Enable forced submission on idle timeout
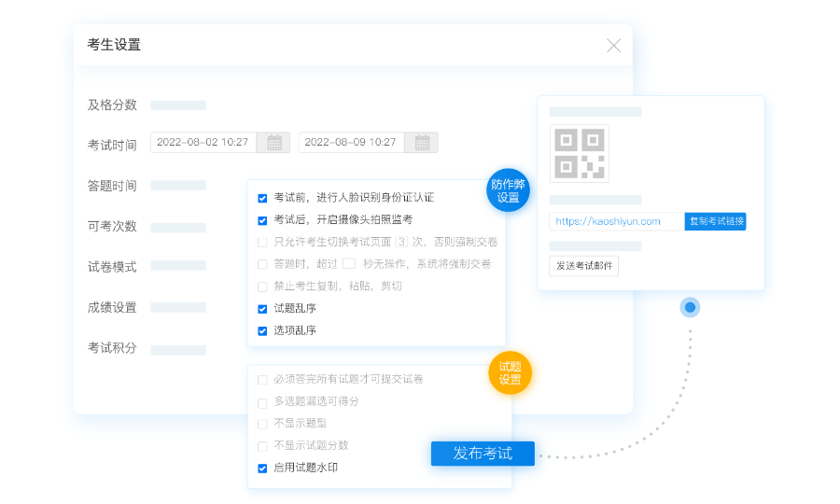Screen dimensions: 840x504 click(x=262, y=264)
